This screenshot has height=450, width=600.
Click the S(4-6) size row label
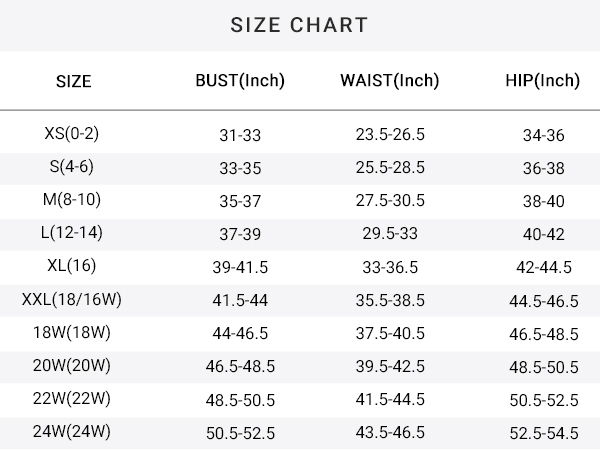point(72,166)
